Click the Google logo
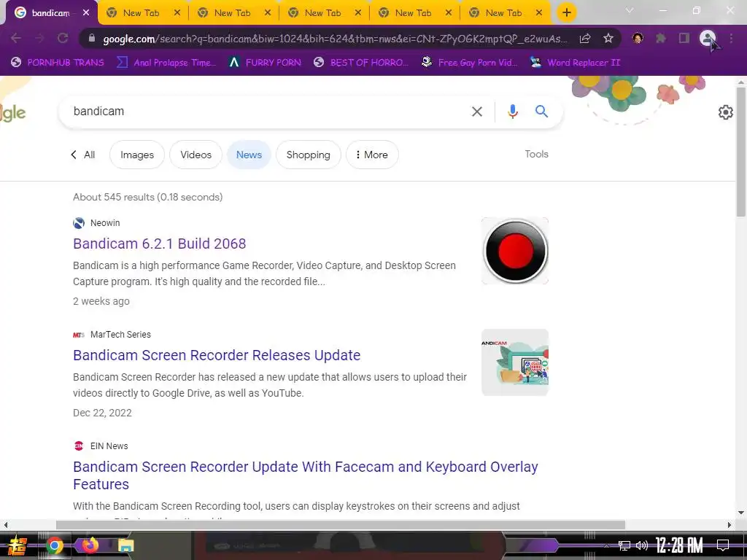 [13, 113]
